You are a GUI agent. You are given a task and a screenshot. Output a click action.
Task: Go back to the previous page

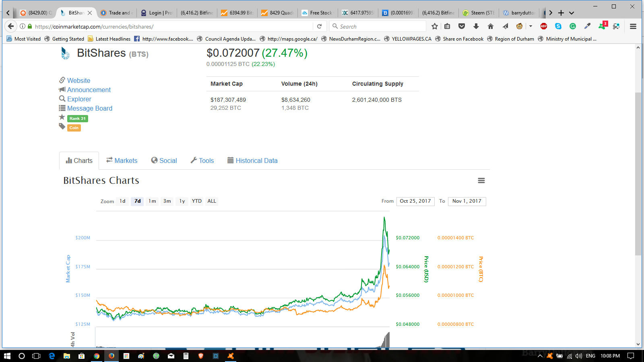pos(11,27)
